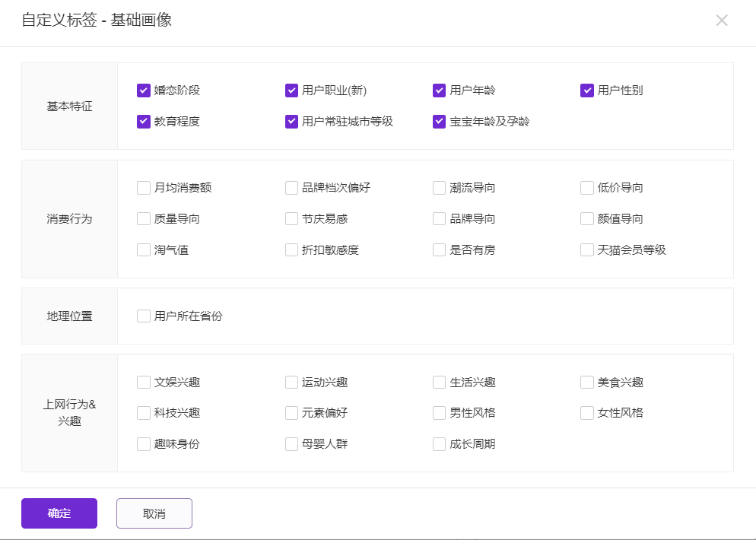The width and height of the screenshot is (756, 540).
Task: Uncheck the 宝宝年龄及孕龄 checkbox
Action: pyautogui.click(x=439, y=122)
